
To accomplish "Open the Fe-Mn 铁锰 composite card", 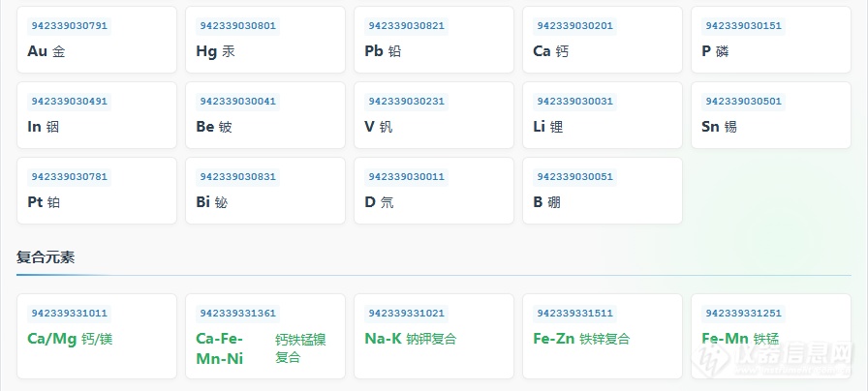I will 770,336.
